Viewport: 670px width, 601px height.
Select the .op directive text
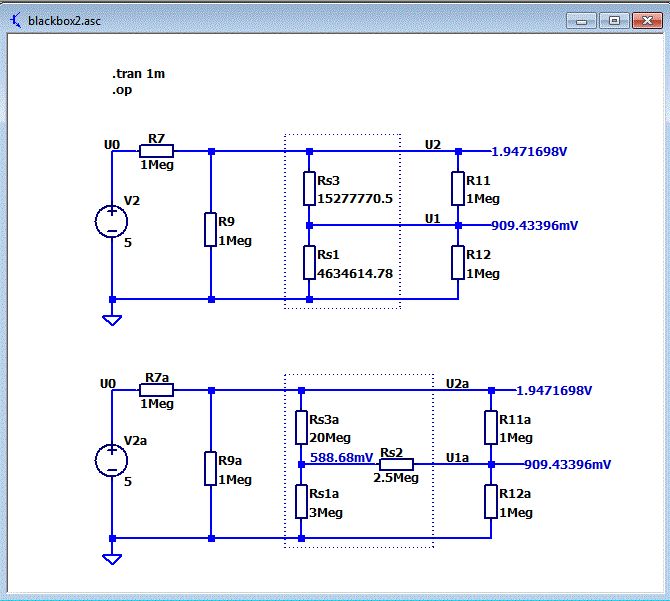point(122,91)
